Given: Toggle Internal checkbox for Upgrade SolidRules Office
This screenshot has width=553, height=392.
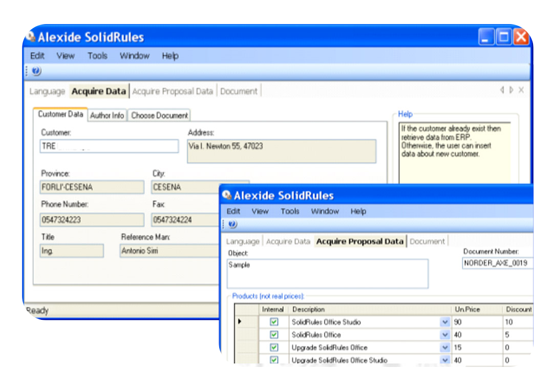Looking at the screenshot, I should [273, 347].
